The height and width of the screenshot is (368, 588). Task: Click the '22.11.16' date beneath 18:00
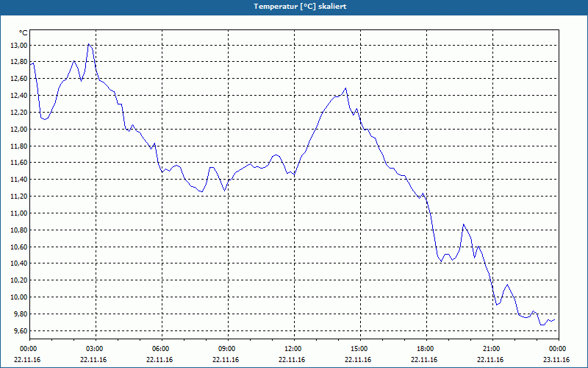pos(424,360)
